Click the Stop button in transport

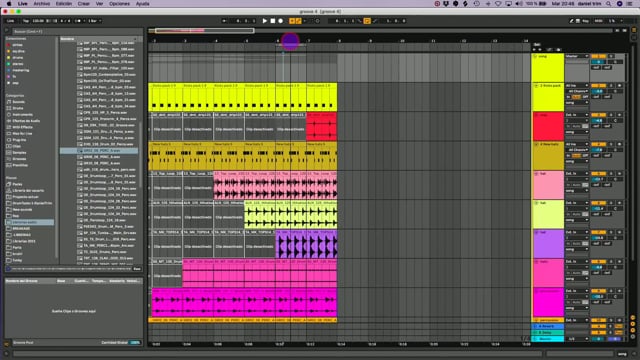[x=273, y=21]
